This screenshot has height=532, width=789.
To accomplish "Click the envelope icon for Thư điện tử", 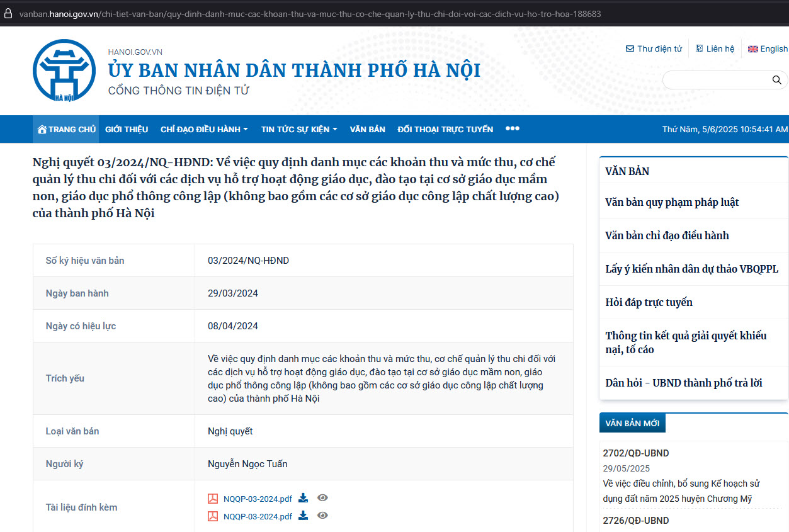I will (x=630, y=48).
